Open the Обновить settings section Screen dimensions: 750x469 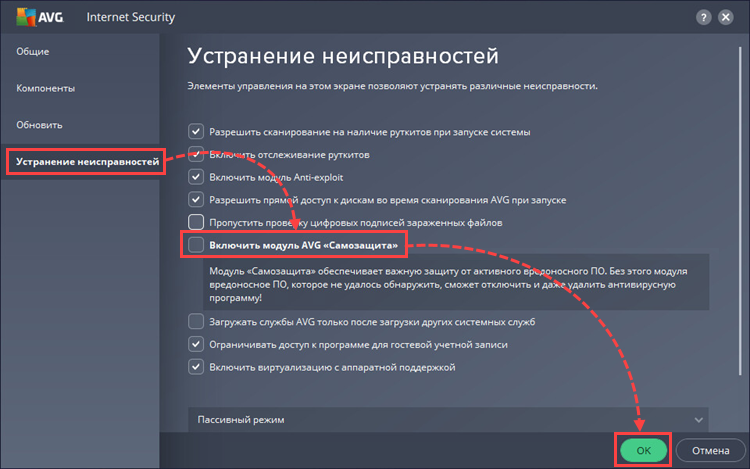[x=39, y=125]
